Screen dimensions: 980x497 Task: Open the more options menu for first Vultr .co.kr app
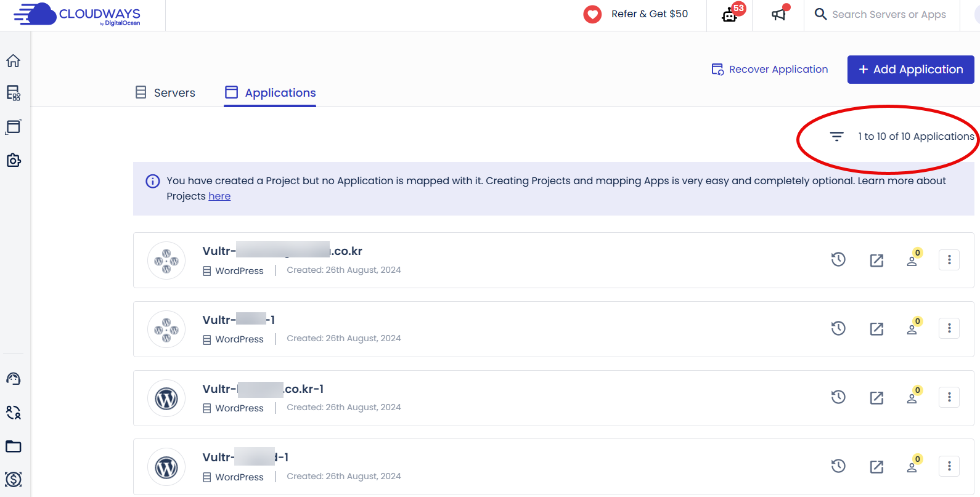click(x=949, y=260)
